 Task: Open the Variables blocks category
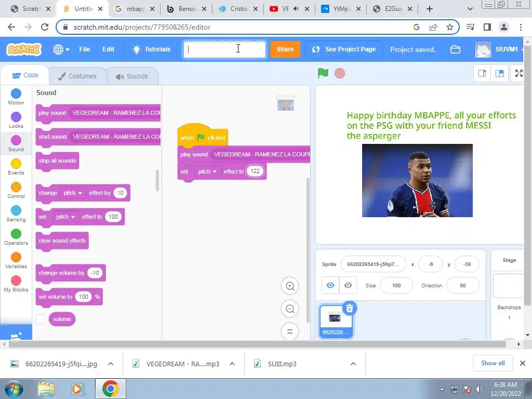(x=16, y=261)
